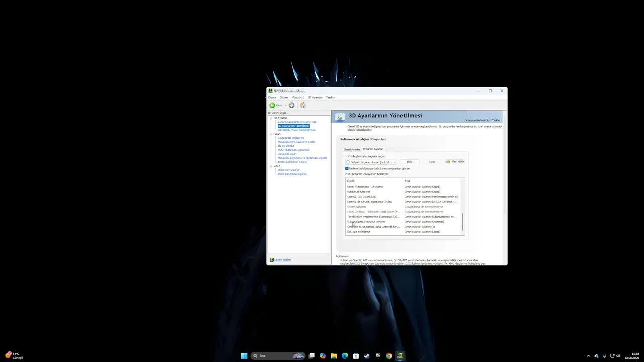Open Ekranı döndür
Viewport: 644px width, 362px height.
(286, 146)
